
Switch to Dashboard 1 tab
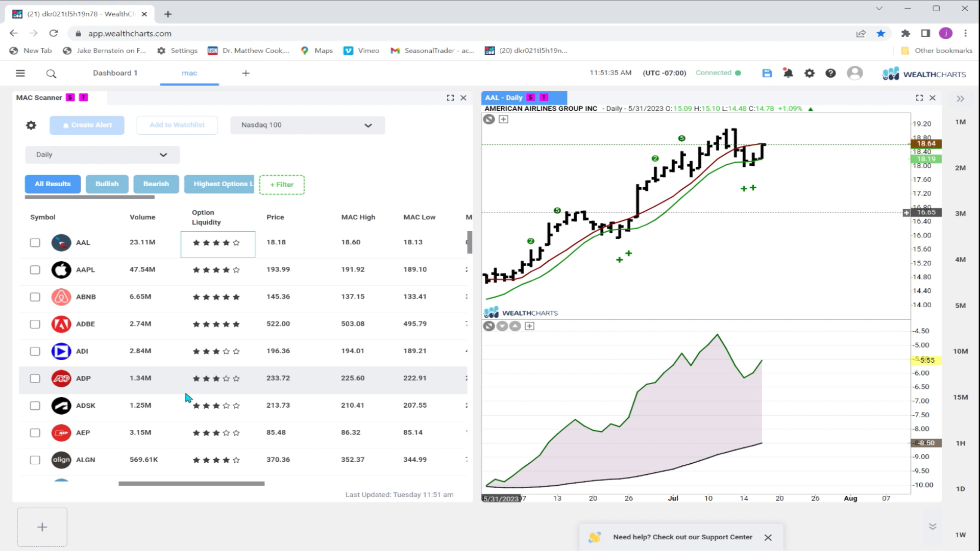115,73
